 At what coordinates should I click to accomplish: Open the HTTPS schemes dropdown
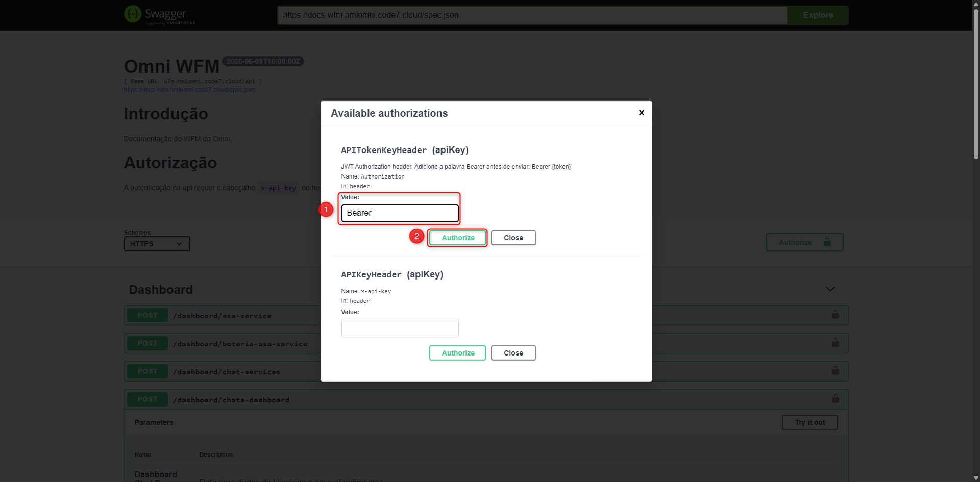pos(157,244)
